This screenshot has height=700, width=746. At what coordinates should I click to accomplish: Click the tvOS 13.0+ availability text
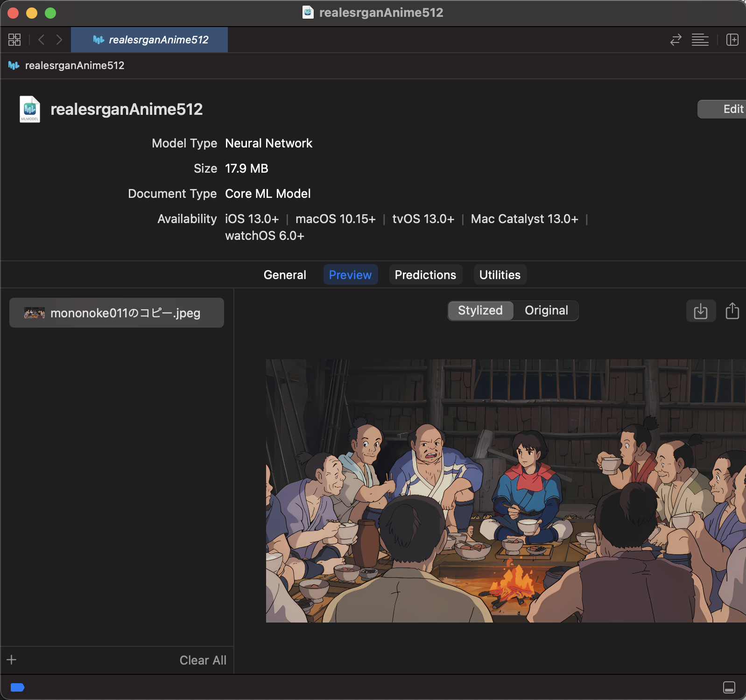[x=423, y=219]
